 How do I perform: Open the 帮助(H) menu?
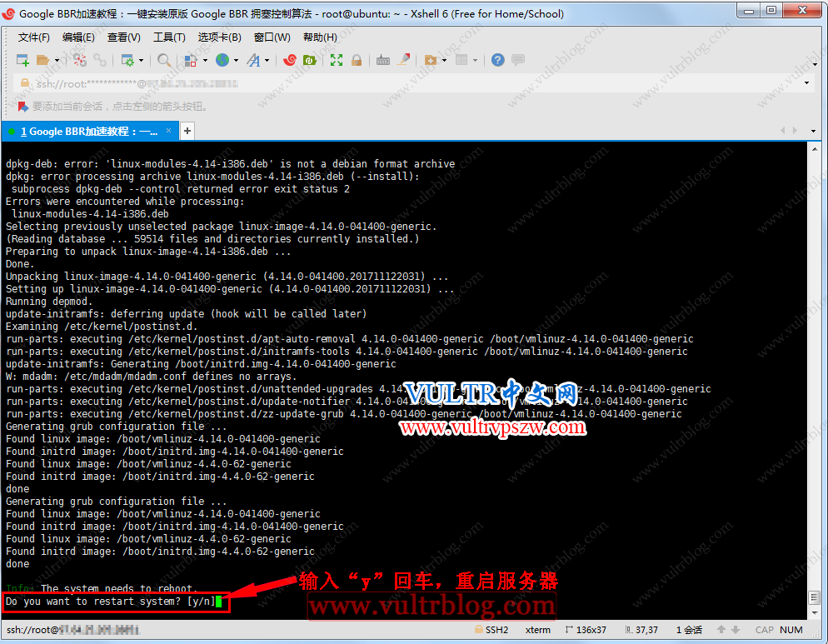click(320, 37)
